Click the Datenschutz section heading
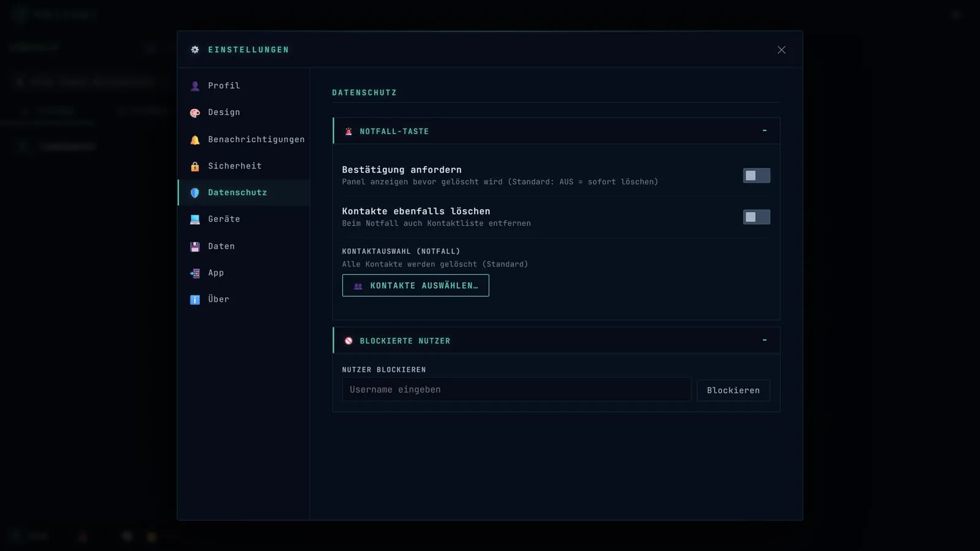Screen dimensions: 980x551 [x=364, y=92]
